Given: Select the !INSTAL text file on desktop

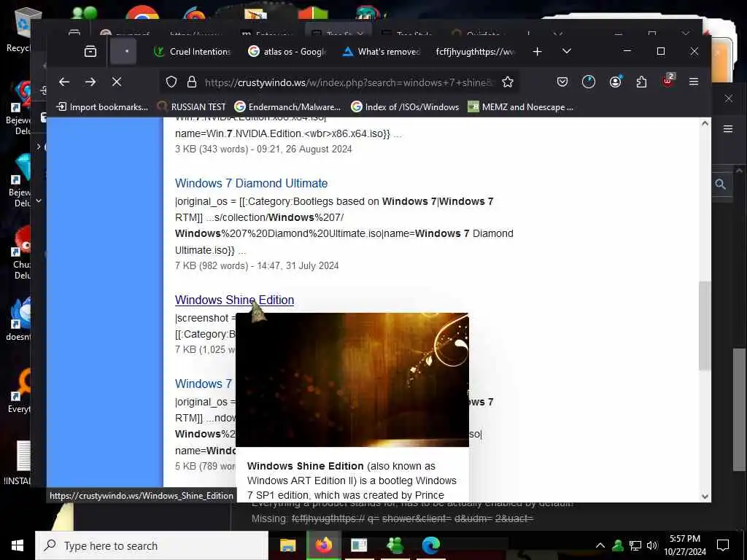Looking at the screenshot, I should tap(18, 463).
